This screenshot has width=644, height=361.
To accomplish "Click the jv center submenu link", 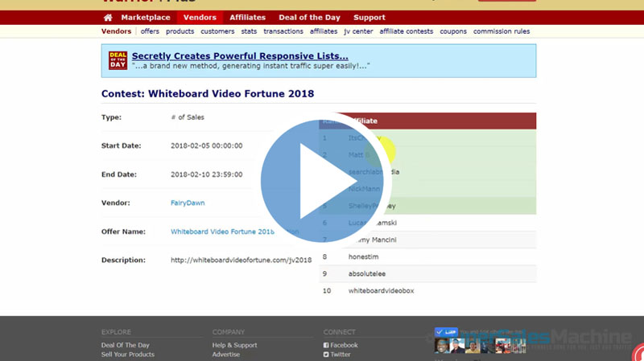I will pos(358,31).
